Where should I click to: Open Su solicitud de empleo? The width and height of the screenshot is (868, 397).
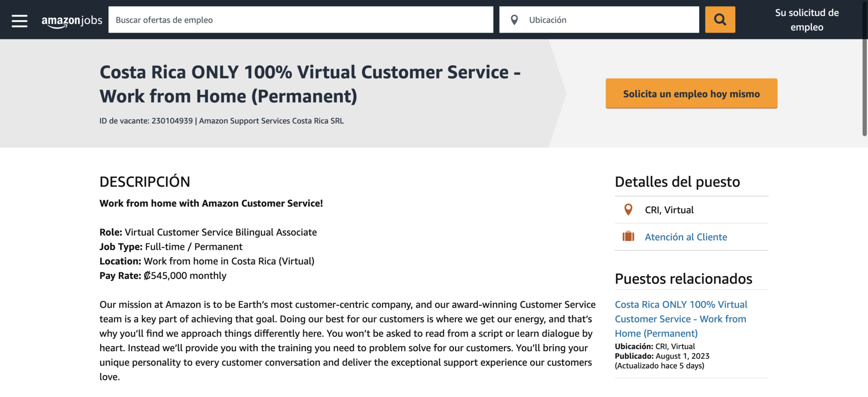pos(807,19)
